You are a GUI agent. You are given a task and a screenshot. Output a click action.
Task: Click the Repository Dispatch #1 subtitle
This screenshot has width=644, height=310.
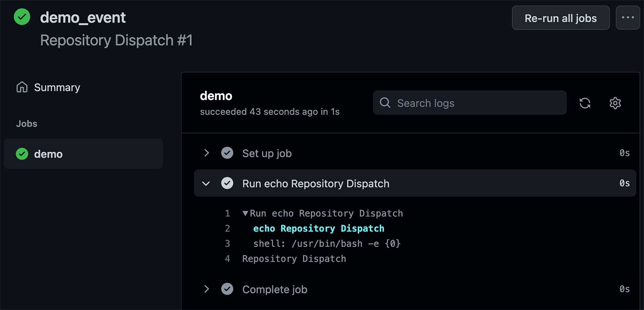click(x=116, y=40)
